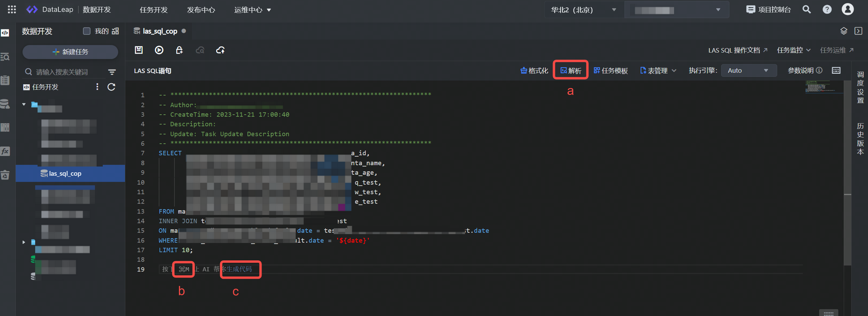This screenshot has height=316, width=868.
Task: Open the 任务模板 button
Action: pyautogui.click(x=611, y=71)
